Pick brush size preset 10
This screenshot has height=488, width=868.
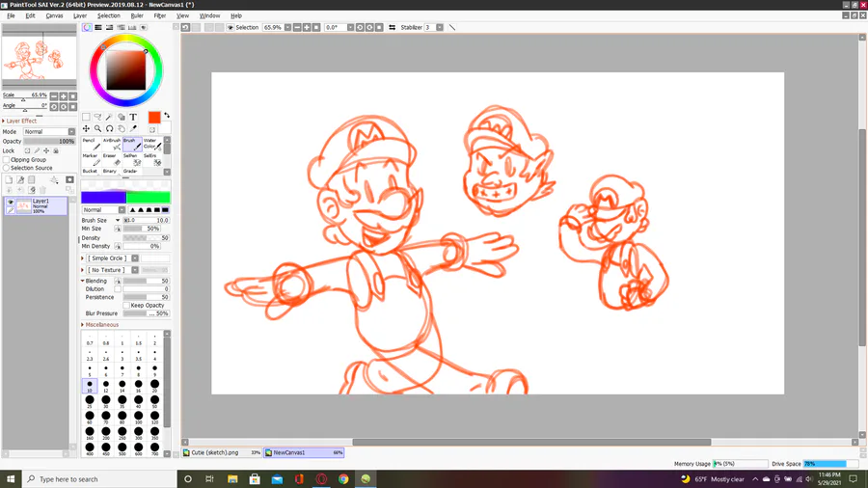tap(90, 386)
